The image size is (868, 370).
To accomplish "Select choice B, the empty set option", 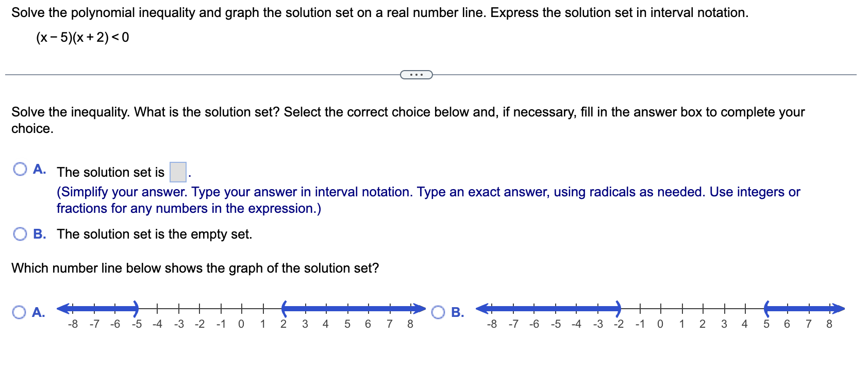I will pyautogui.click(x=20, y=234).
